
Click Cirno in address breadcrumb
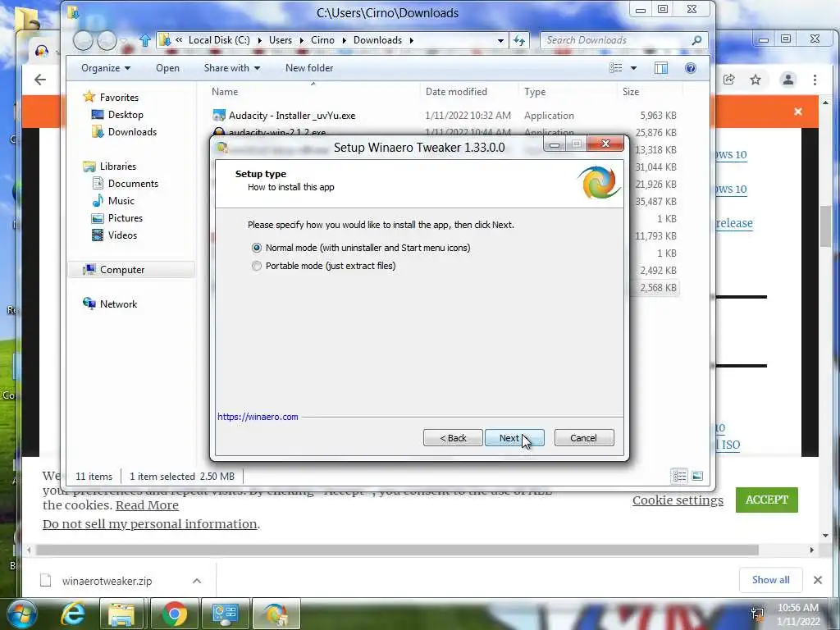322,40
